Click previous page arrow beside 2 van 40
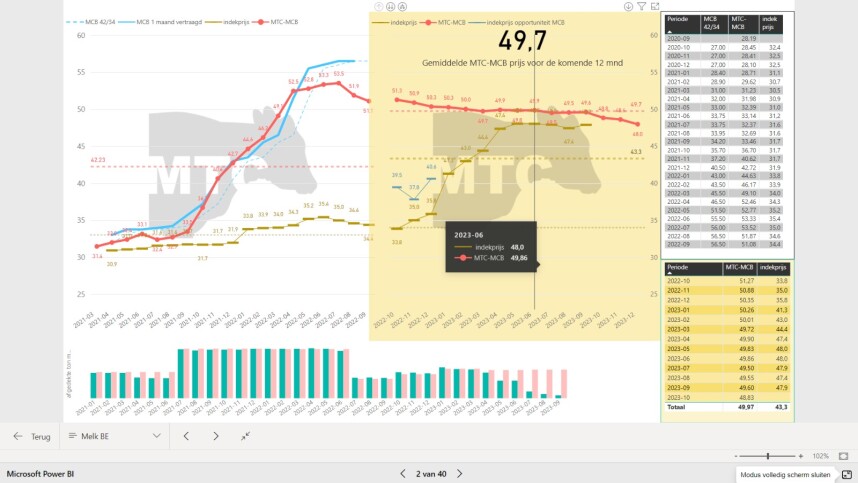The image size is (858, 483). (403, 474)
